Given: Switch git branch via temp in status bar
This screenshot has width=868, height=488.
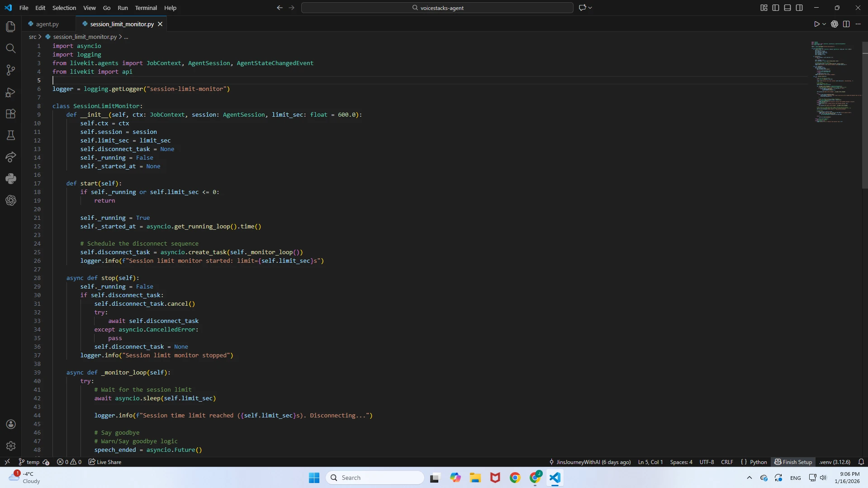Looking at the screenshot, I should pyautogui.click(x=29, y=462).
